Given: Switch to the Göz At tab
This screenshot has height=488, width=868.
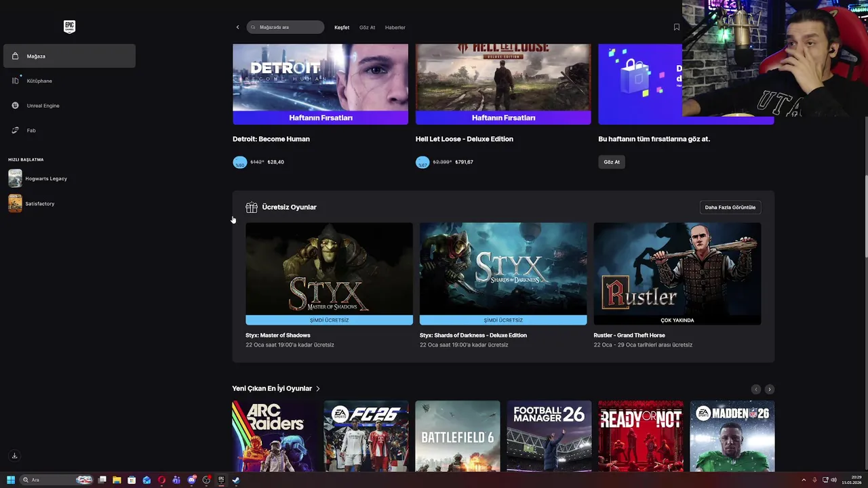Looking at the screenshot, I should (367, 28).
